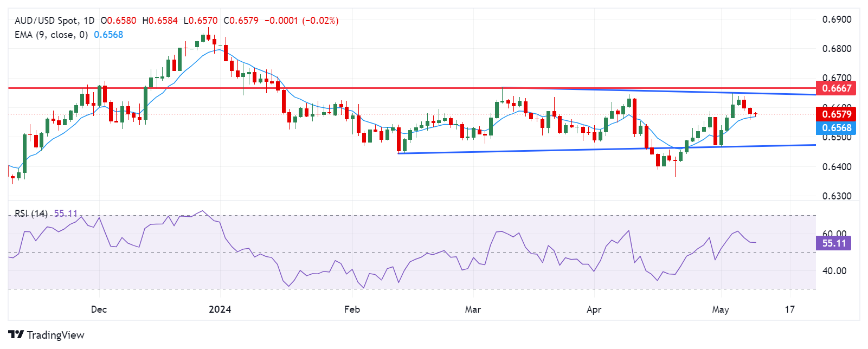Click the Dec date label on time axis
868x349 pixels.
click(x=99, y=309)
